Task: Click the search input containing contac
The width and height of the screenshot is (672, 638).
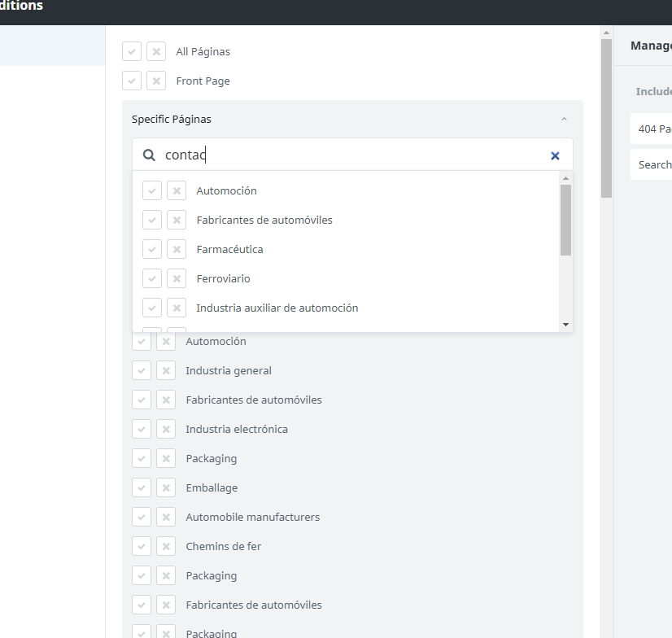Action: click(x=350, y=155)
